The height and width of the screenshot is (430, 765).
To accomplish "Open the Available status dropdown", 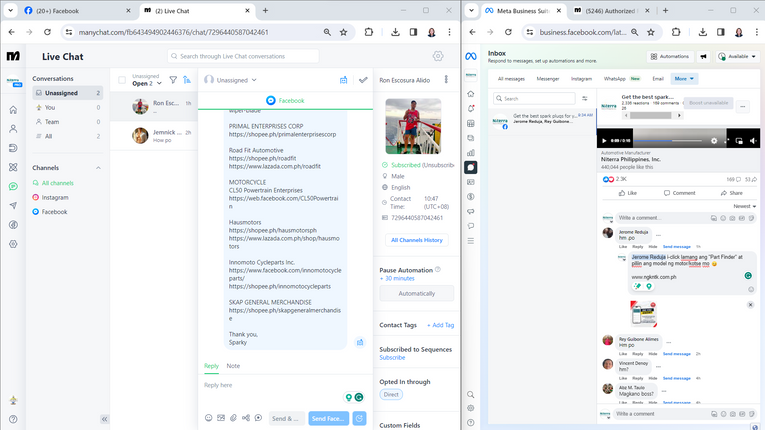I will (737, 57).
